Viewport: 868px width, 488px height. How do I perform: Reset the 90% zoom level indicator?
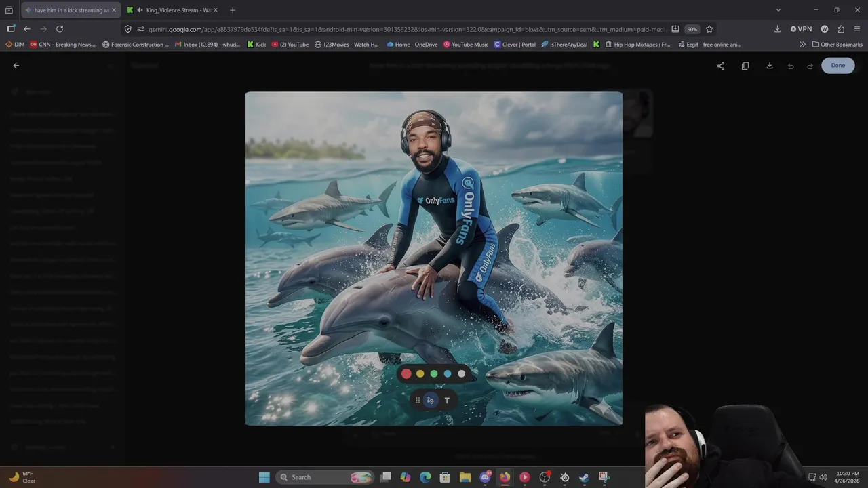[x=692, y=29]
